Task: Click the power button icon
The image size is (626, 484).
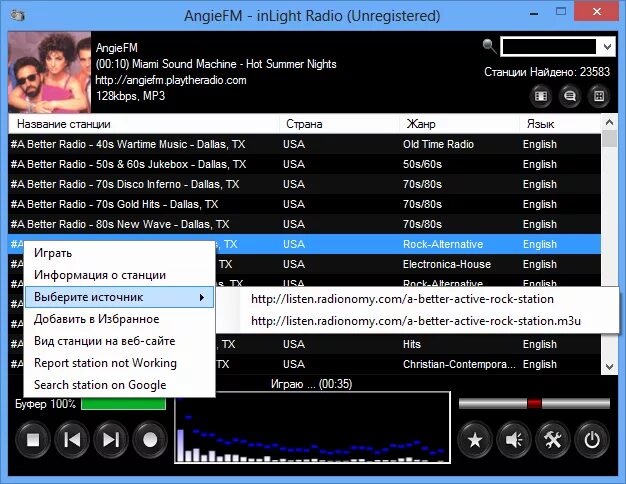Action: coord(592,440)
